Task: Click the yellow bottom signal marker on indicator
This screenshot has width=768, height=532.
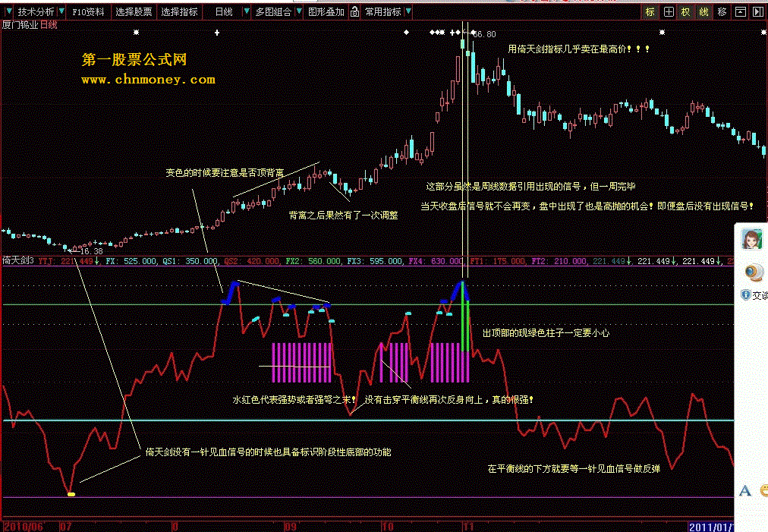Action: click(x=71, y=494)
